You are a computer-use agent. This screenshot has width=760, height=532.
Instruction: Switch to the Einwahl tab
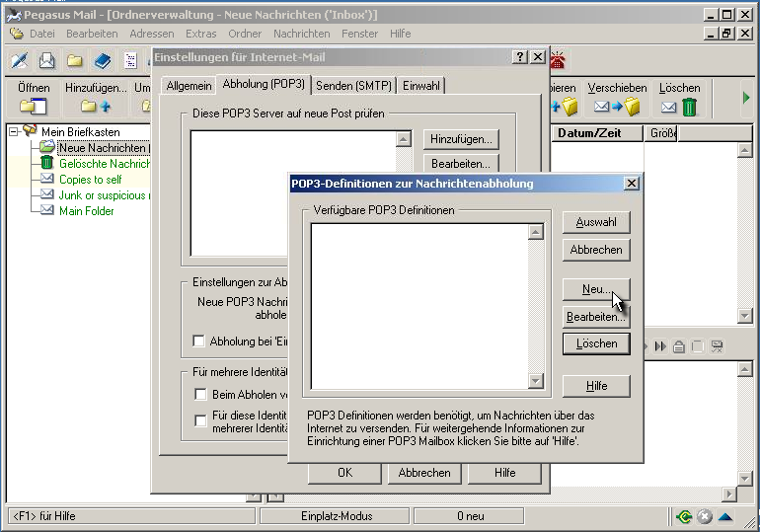(421, 86)
